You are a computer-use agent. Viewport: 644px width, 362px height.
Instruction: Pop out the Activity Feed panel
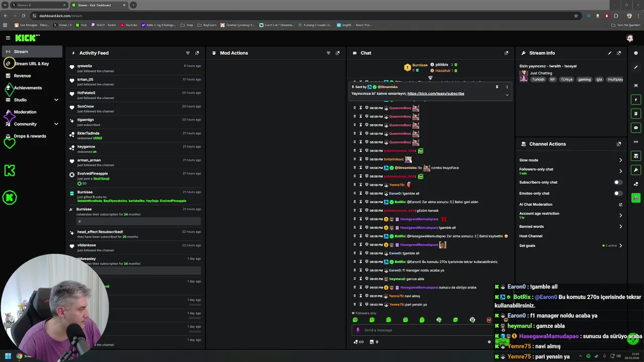point(197,53)
